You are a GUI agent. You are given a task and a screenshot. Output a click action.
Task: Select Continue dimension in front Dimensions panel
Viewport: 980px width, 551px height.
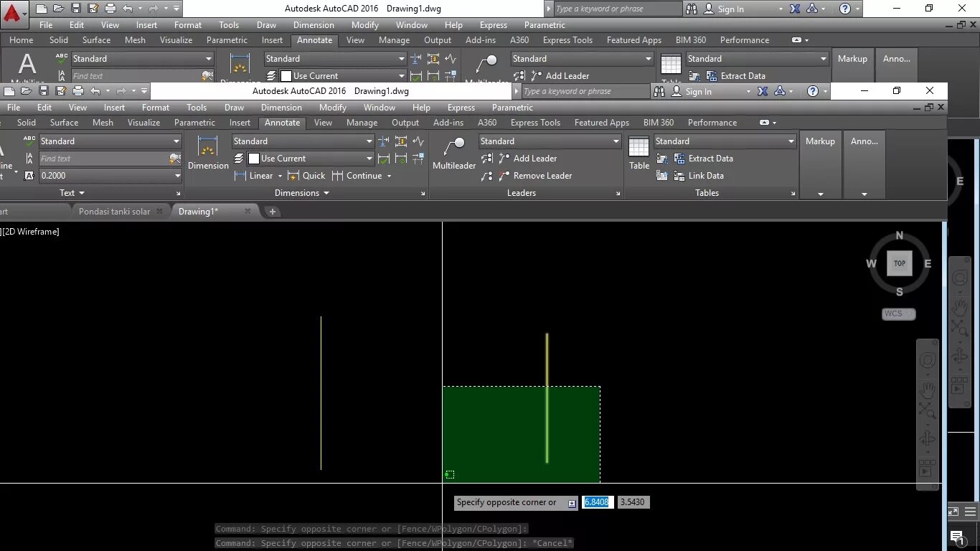(357, 176)
